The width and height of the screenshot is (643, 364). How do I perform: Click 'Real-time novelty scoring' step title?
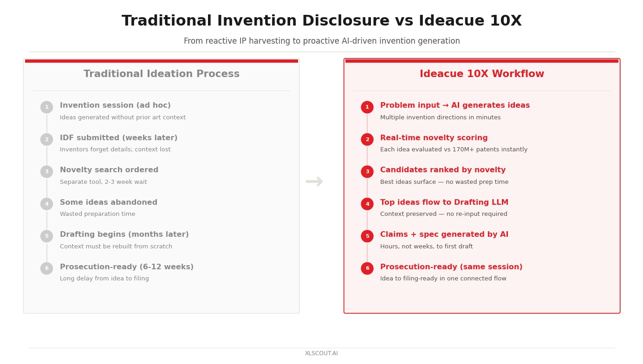point(434,138)
